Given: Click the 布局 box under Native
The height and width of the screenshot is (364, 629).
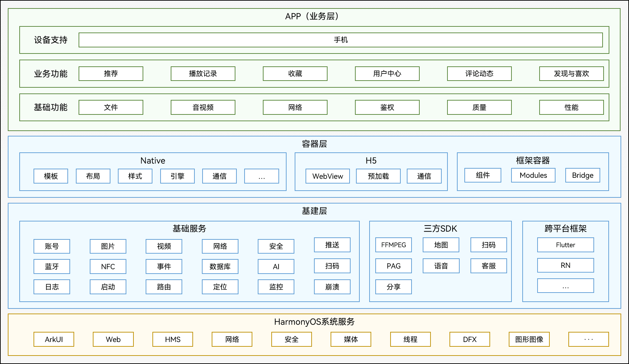Looking at the screenshot, I should (x=93, y=176).
